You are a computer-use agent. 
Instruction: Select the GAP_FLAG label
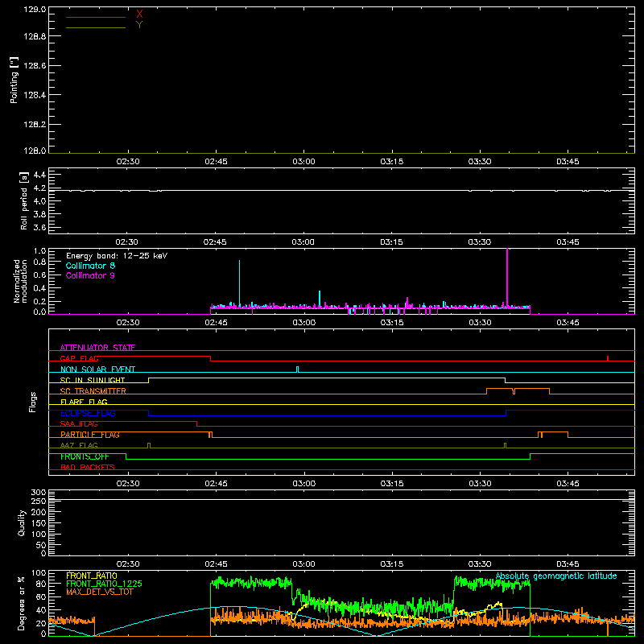79,358
